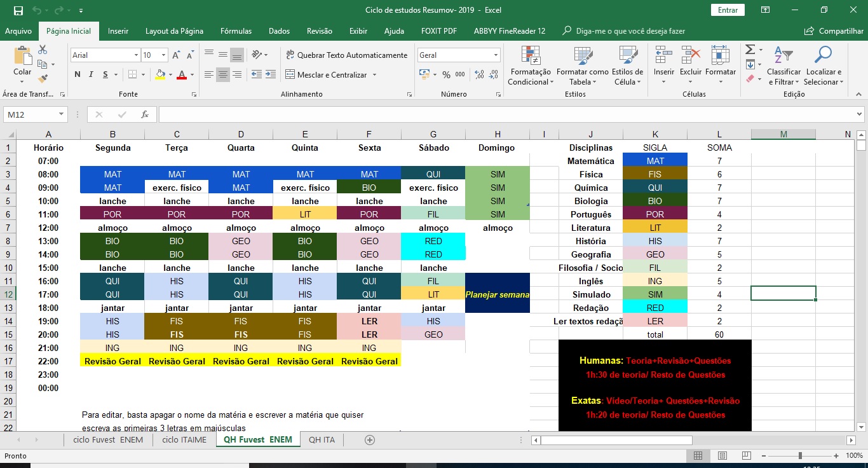The image size is (868, 468).
Task: Click the Cut scissors icon
Action: point(43,50)
